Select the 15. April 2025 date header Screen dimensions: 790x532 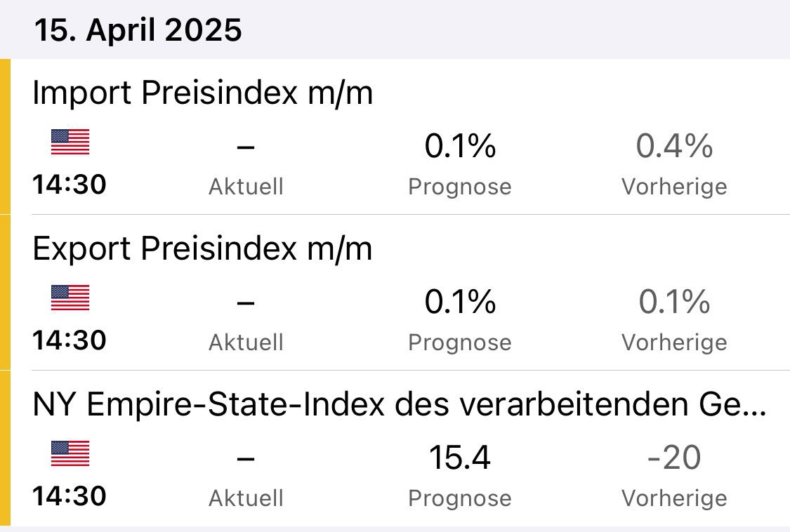click(138, 31)
